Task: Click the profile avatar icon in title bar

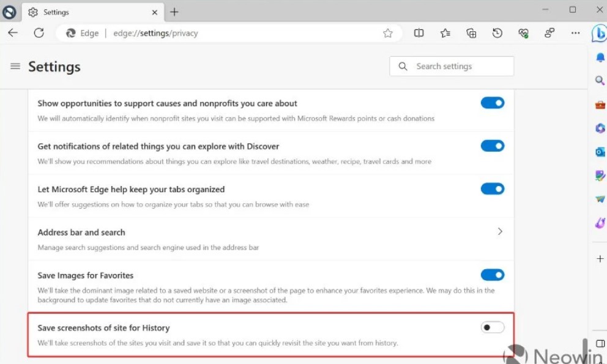Action: click(9, 12)
